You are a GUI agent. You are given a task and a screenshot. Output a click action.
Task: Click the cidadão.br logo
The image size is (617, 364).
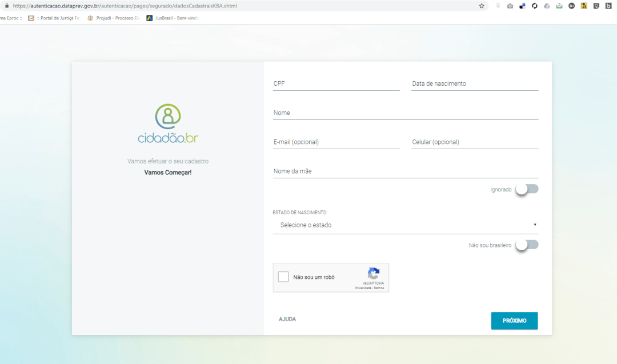click(168, 123)
